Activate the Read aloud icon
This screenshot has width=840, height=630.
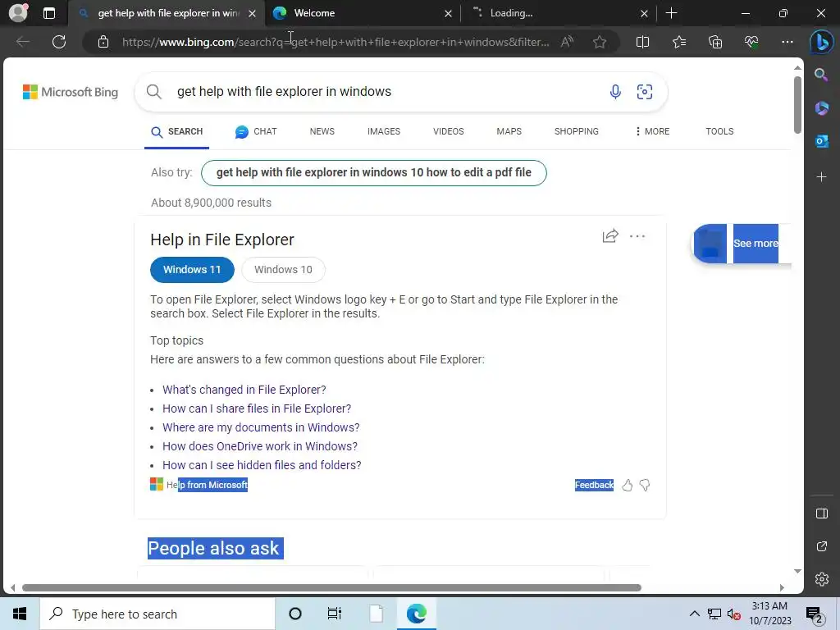(x=567, y=42)
